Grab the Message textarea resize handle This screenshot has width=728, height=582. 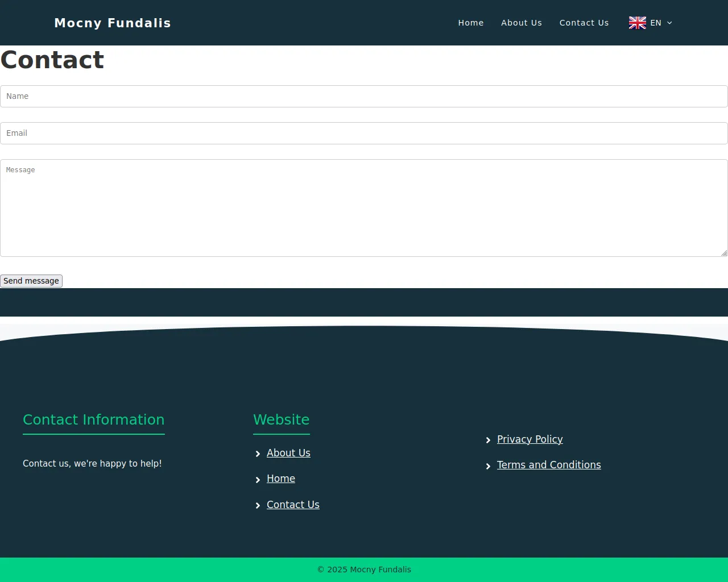(724, 253)
